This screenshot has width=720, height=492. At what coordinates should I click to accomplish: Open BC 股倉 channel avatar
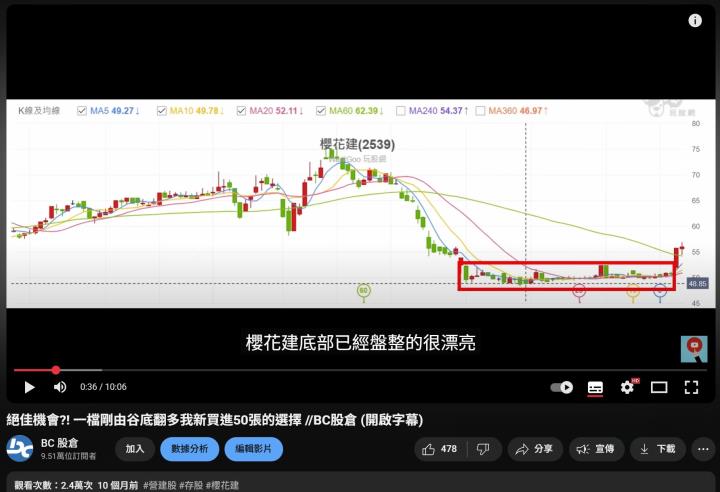click(x=20, y=448)
